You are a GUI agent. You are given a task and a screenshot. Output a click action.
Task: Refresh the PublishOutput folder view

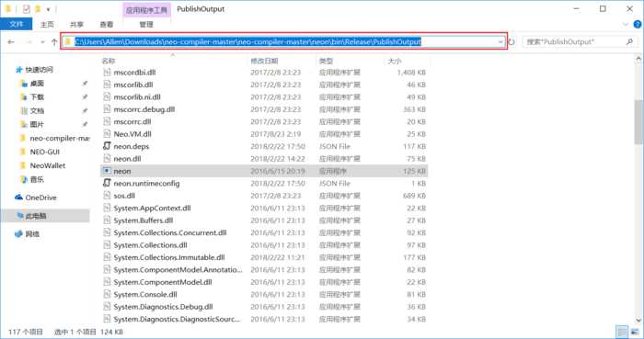click(512, 42)
